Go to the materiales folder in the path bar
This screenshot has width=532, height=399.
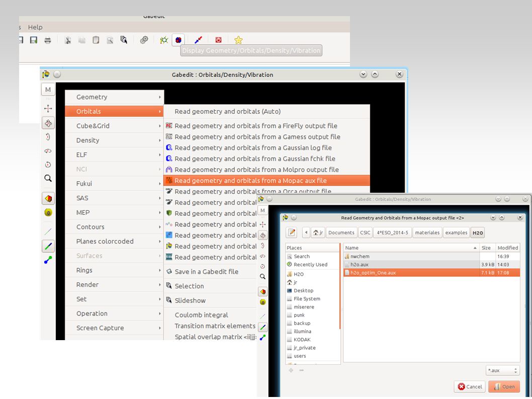click(x=427, y=232)
